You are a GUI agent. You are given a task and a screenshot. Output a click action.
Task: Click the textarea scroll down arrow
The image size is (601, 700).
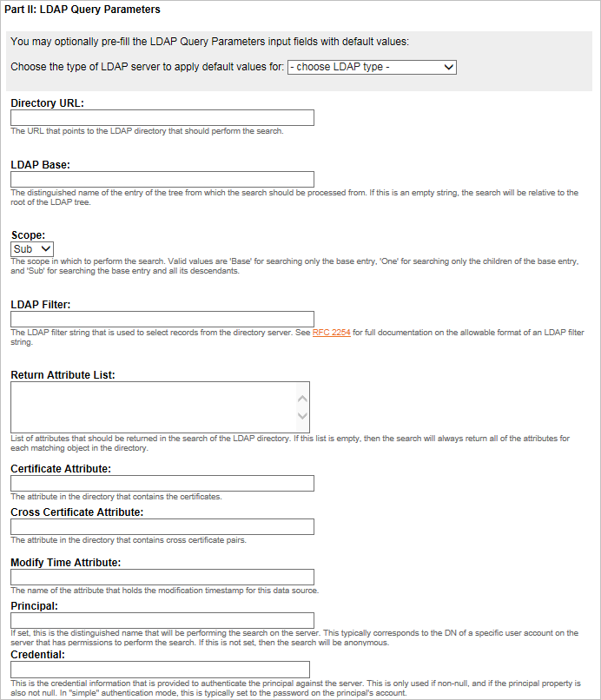tap(302, 416)
